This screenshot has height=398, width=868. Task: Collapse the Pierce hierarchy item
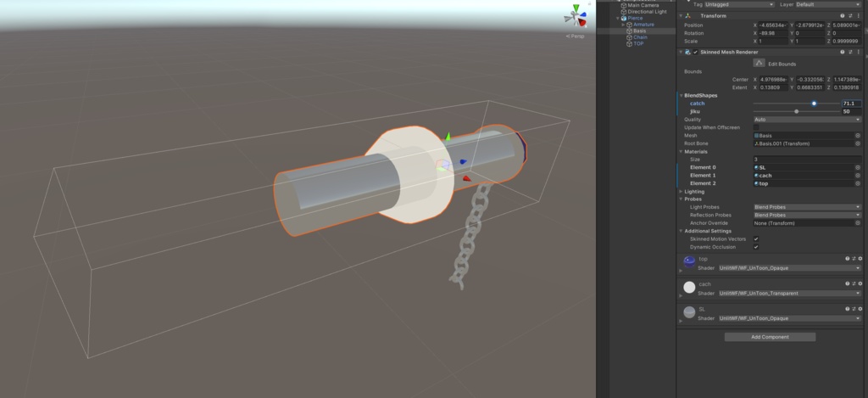[x=618, y=19]
